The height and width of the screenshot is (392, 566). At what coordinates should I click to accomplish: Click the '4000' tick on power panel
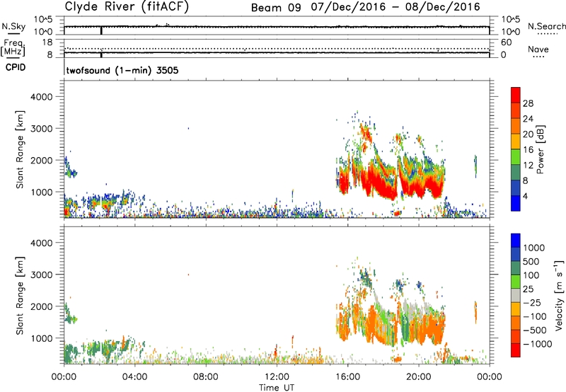coord(42,97)
